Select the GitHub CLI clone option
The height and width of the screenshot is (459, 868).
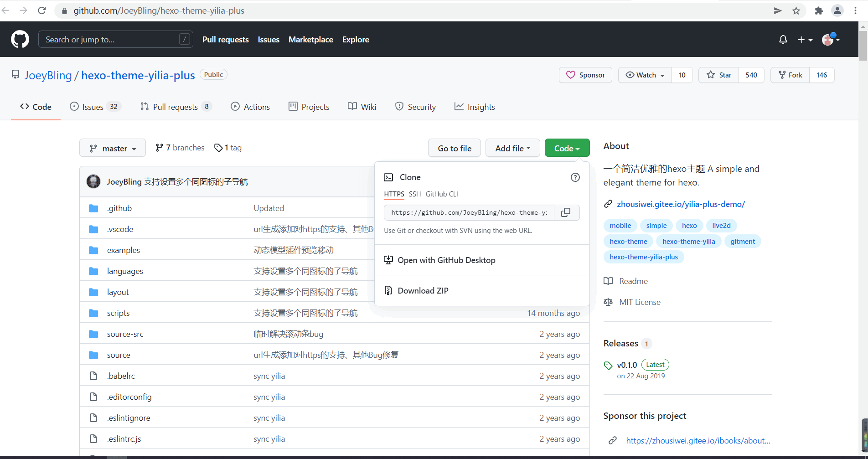[x=441, y=194]
